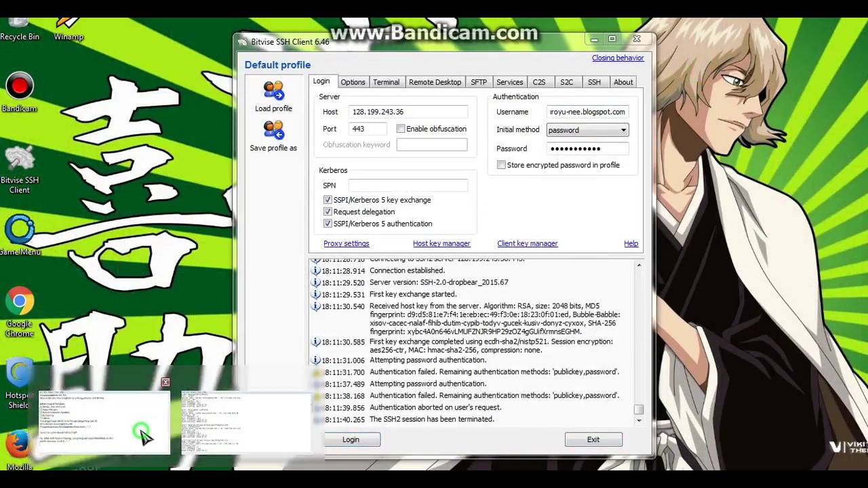Screen dimensions: 868x488
Task: Open the Services tab
Action: point(509,82)
